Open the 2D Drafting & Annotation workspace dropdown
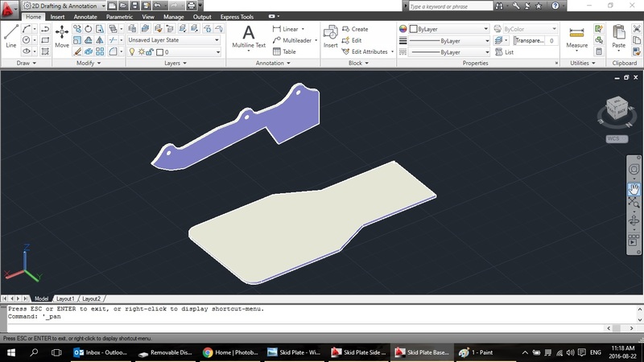 (x=64, y=6)
